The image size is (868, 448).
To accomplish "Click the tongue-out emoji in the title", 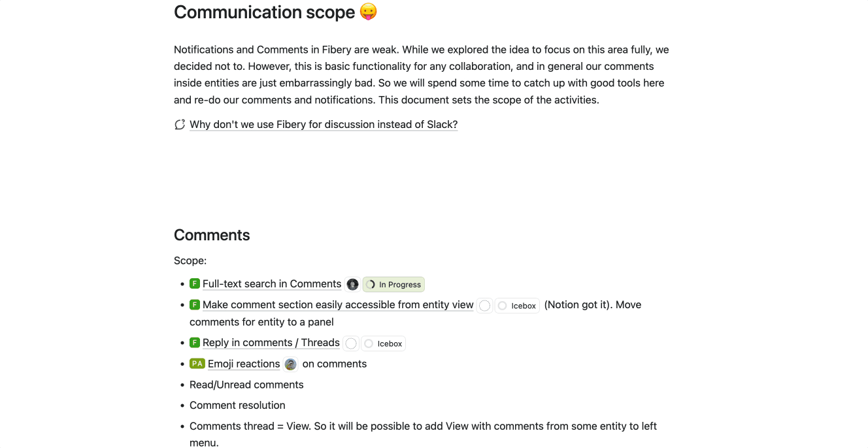I will click(369, 12).
